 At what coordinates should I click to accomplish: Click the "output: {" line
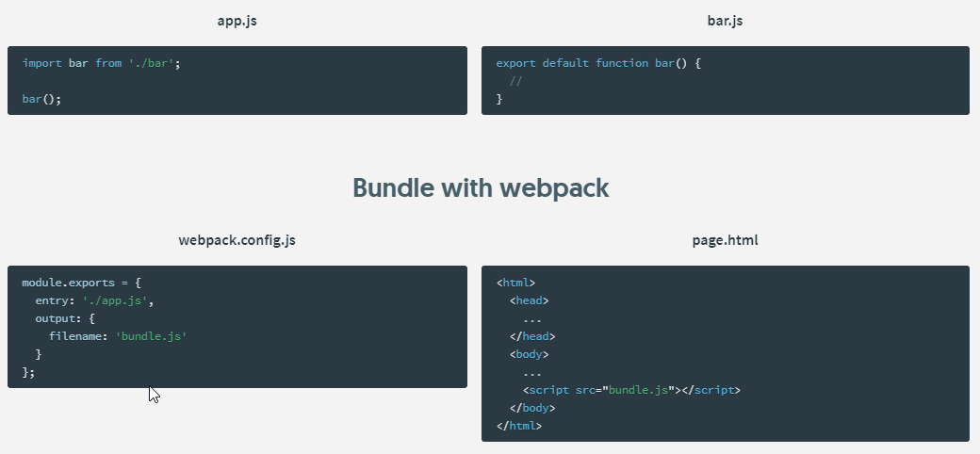tap(65, 318)
